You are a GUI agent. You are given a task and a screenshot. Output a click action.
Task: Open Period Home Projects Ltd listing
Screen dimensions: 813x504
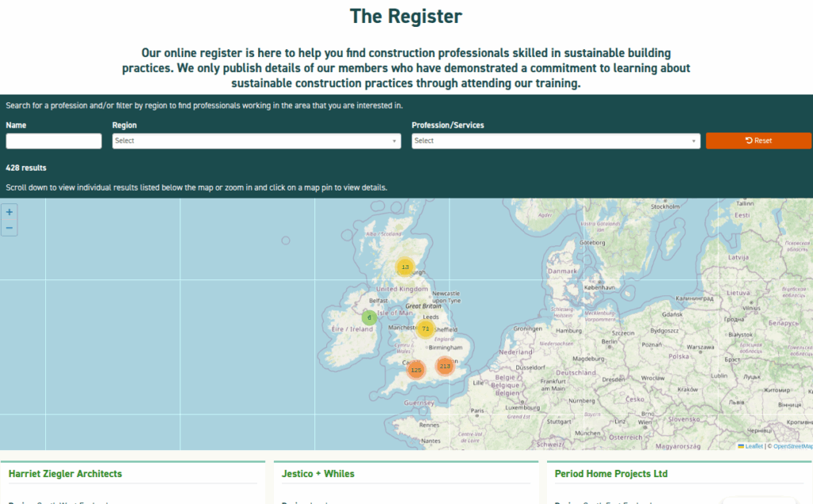611,474
